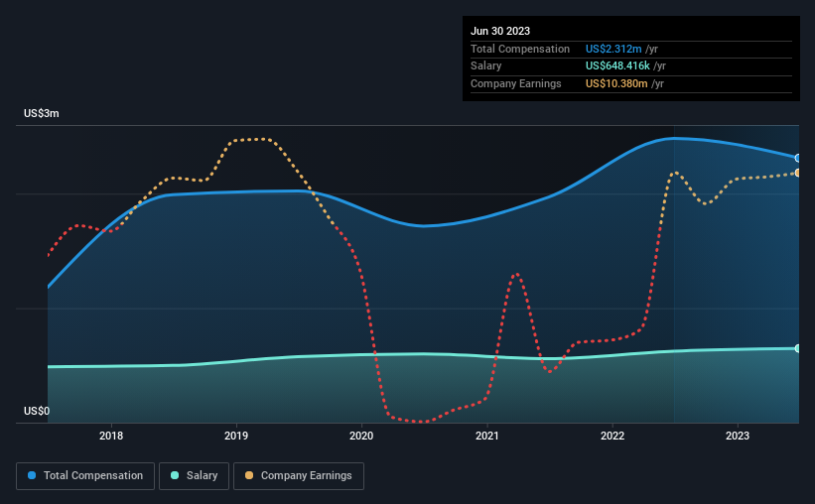Viewport: 815px width, 504px height.
Task: Toggle the Total Compensation legend button
Action: click(x=85, y=476)
